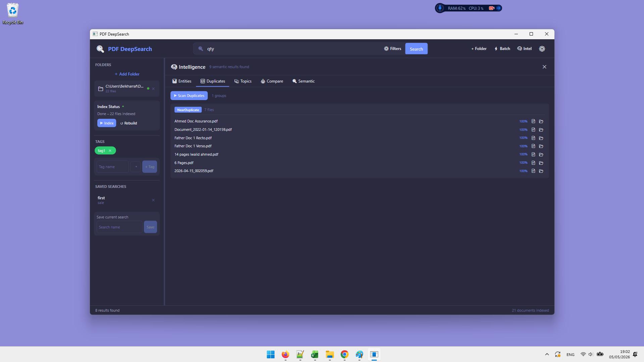Open folder icon for 6 Pages.pdf
The height and width of the screenshot is (362, 644).
[x=541, y=163]
